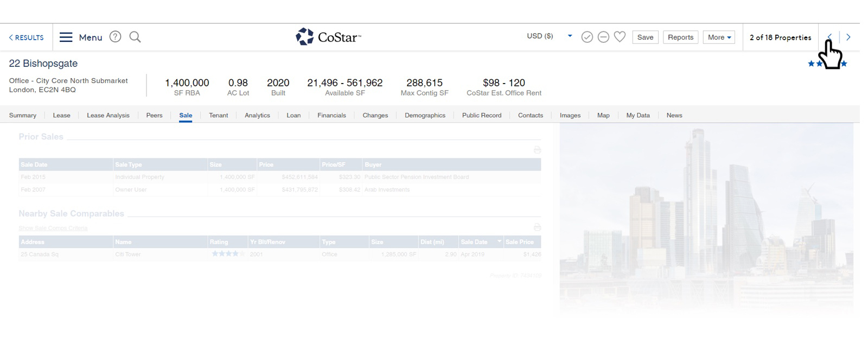Viewport: 868px width, 343px height.
Task: Open the USD currency dropdown
Action: click(x=570, y=36)
